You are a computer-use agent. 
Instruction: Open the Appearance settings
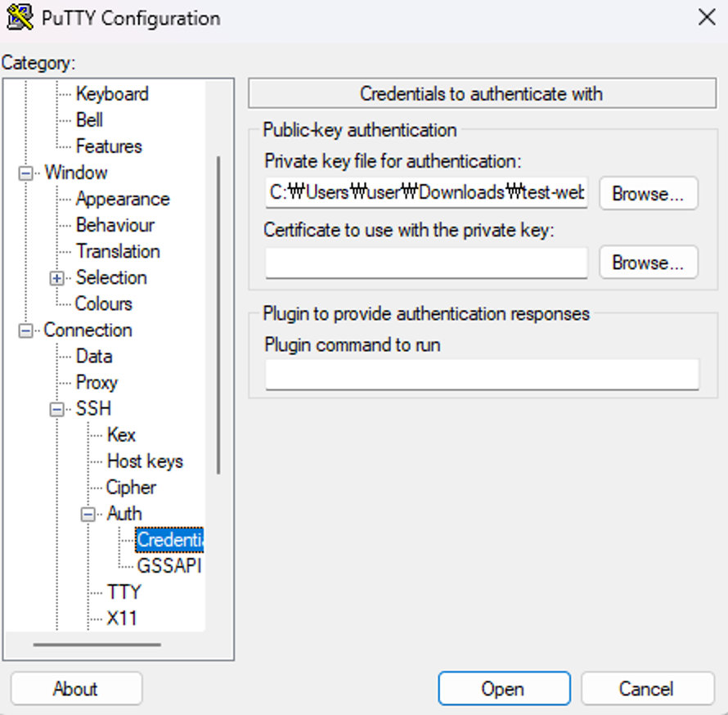tap(123, 199)
